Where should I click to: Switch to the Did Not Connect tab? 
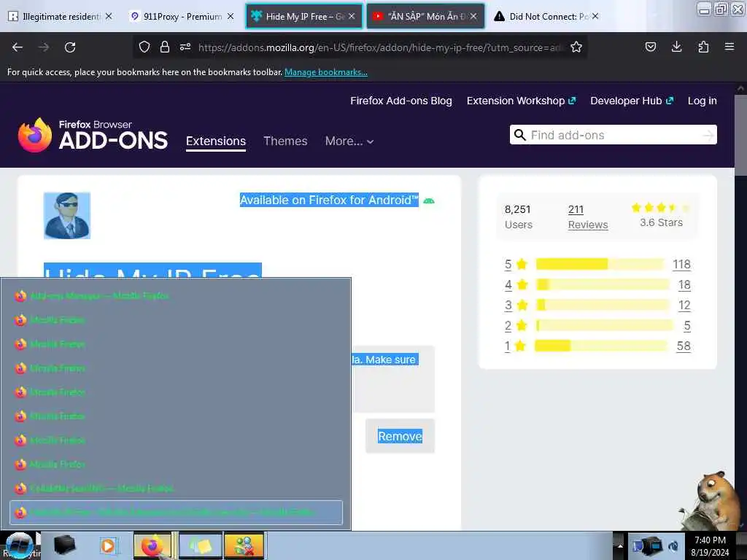(547, 16)
